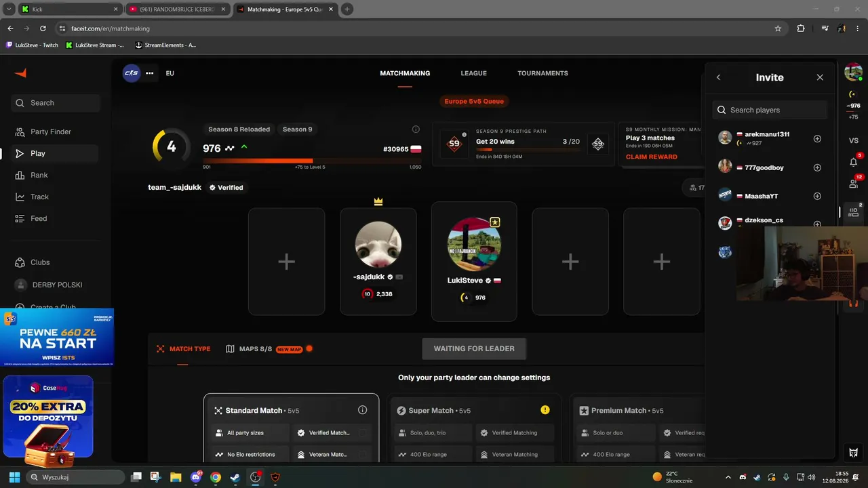Focus the Search players field
The height and width of the screenshot is (488, 868).
point(770,110)
